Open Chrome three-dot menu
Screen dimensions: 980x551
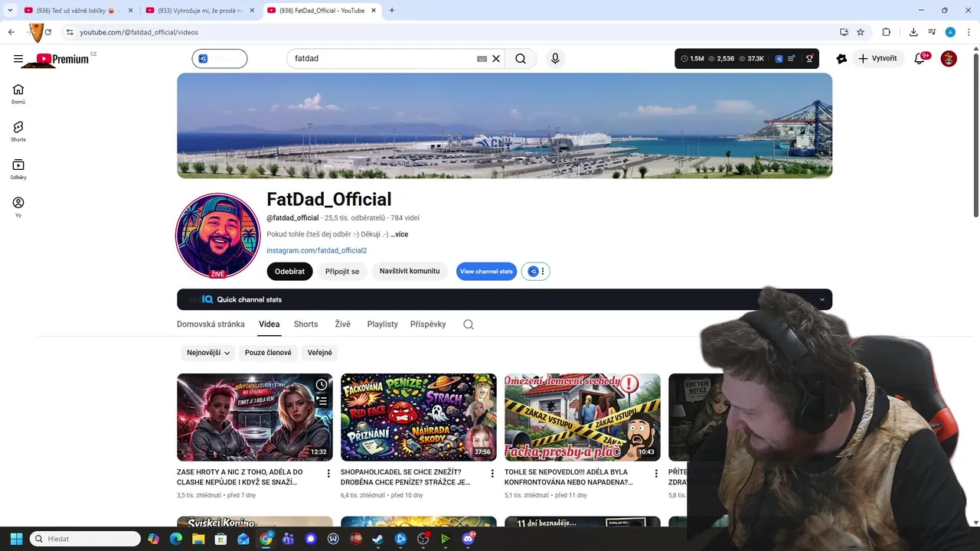[968, 32]
